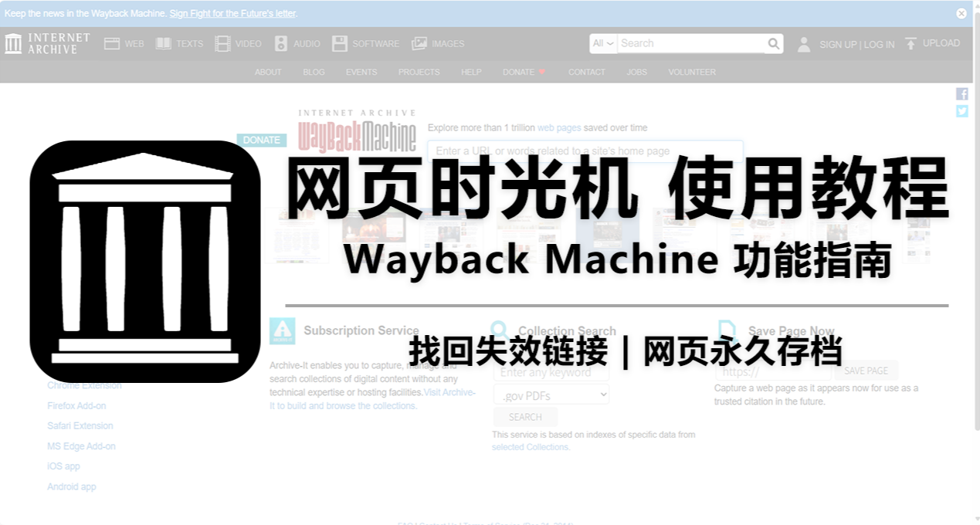980x525 pixels.
Task: Share via the Twitter icon
Action: point(961,110)
